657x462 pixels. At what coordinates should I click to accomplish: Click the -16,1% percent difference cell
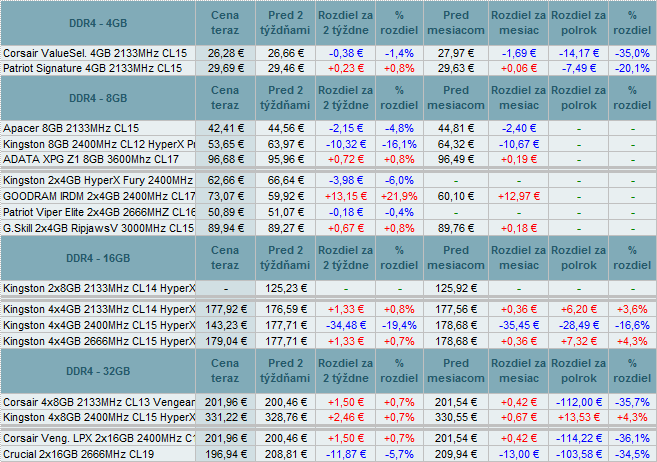[399, 144]
